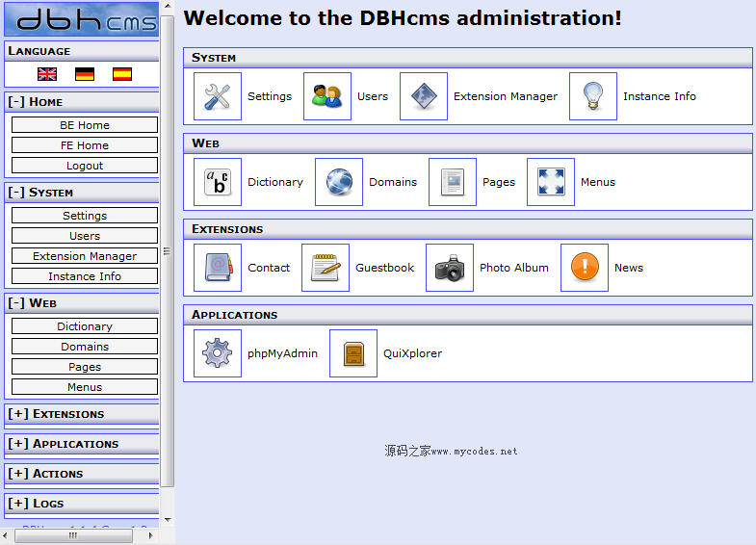Click Users label in System panel
Viewport: 756px width, 545px height.
[373, 96]
